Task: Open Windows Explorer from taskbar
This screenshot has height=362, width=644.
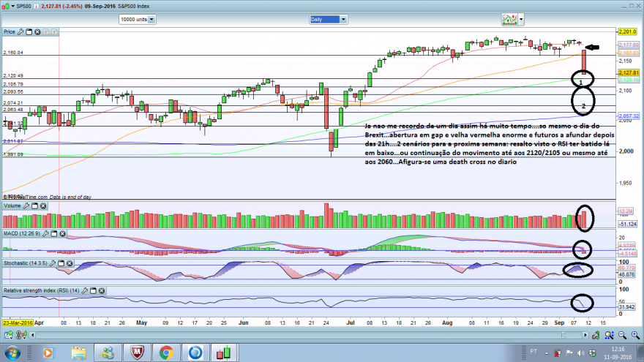Action: 78,352
